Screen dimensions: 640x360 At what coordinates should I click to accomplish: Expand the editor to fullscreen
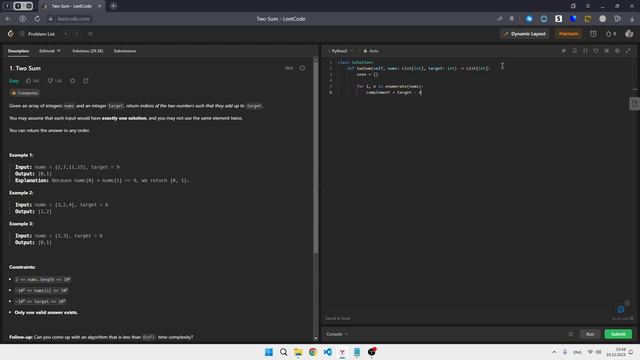(x=628, y=51)
